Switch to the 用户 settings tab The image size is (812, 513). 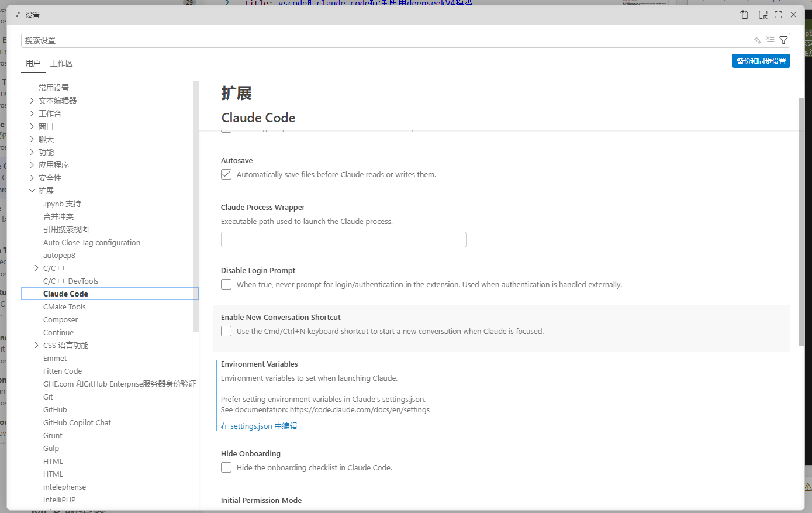[x=33, y=63]
